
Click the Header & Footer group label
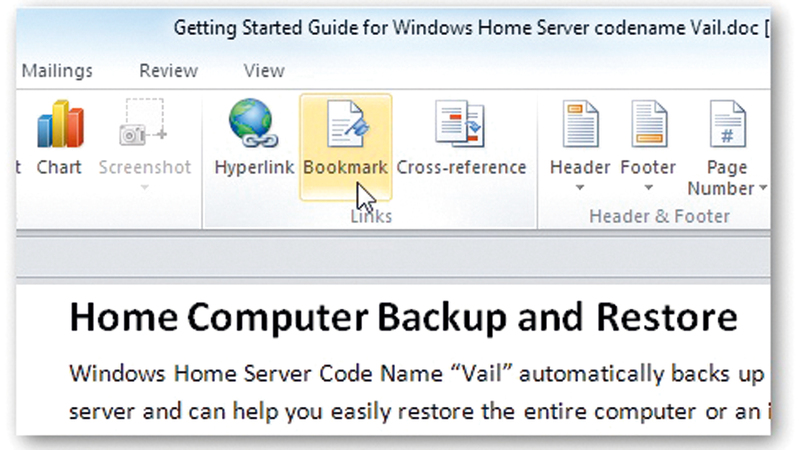[x=659, y=216]
